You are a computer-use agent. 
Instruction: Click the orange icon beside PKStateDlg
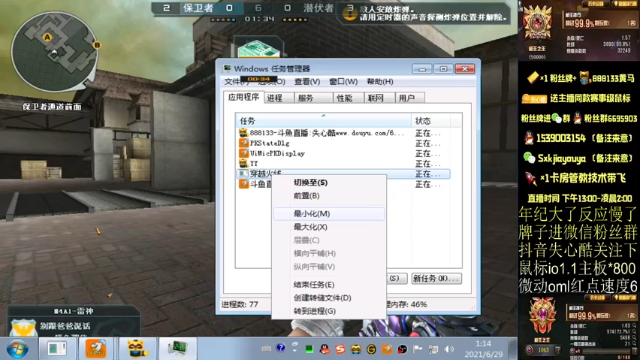244,143
